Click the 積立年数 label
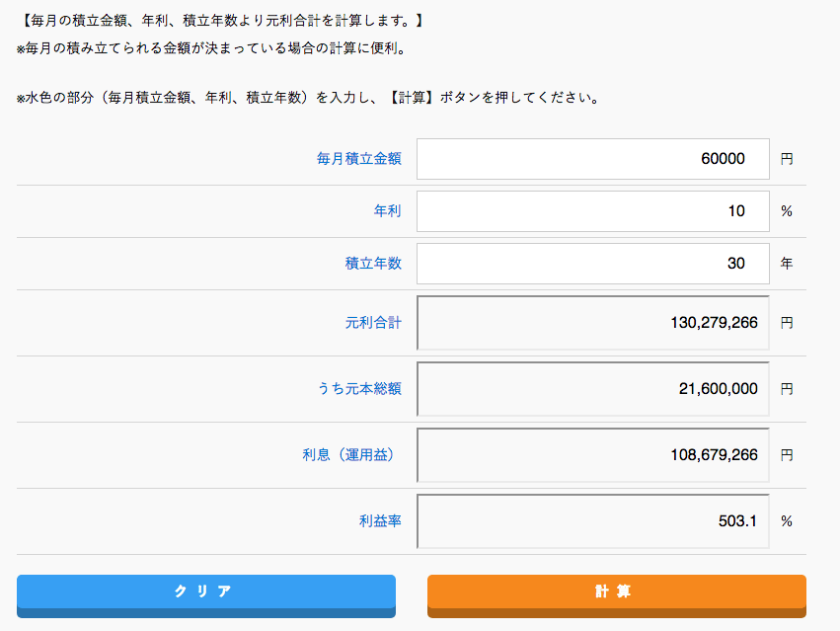This screenshot has height=631, width=840. 373,264
